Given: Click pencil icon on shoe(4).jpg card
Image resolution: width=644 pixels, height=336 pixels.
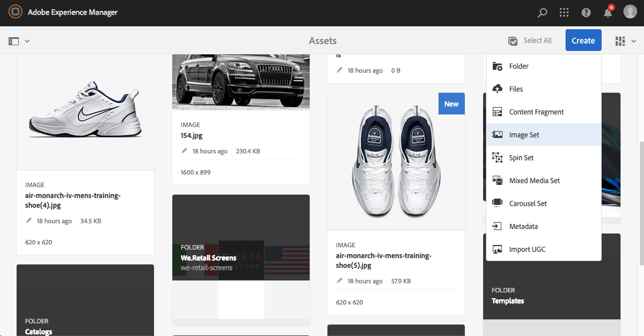Looking at the screenshot, I should [x=29, y=220].
